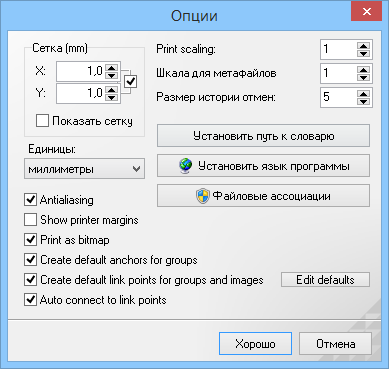Increase grid Y value with up arrow
Screen dimensions: 389x369
112,90
